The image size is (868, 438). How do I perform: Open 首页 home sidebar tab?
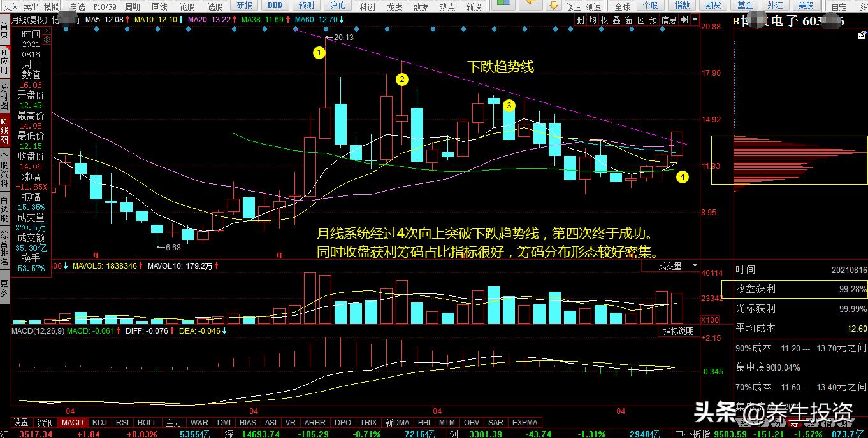(x=4, y=31)
